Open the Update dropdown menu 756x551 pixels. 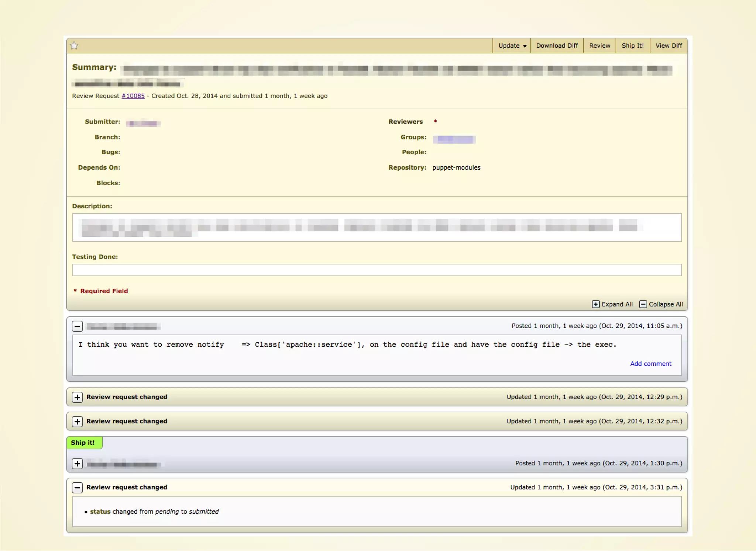click(512, 45)
